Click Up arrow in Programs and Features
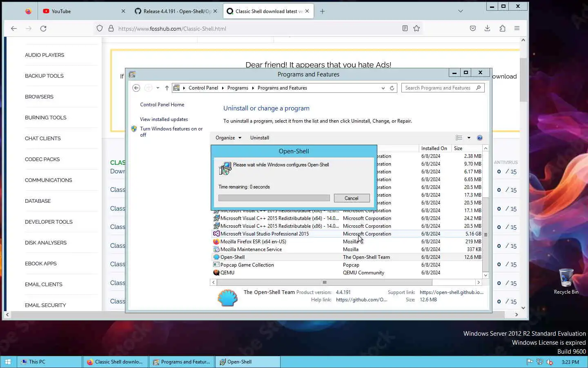 (167, 88)
